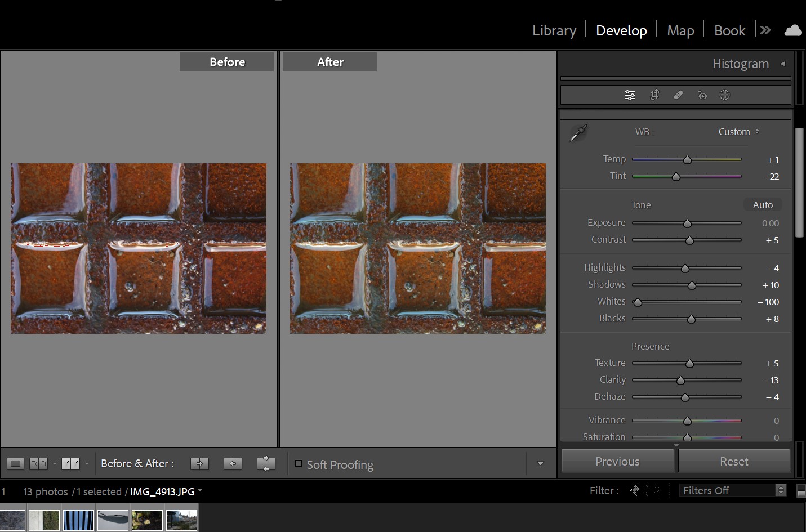Image resolution: width=806 pixels, height=532 pixels.
Task: Click the cloud sync status icon
Action: pyautogui.click(x=792, y=30)
